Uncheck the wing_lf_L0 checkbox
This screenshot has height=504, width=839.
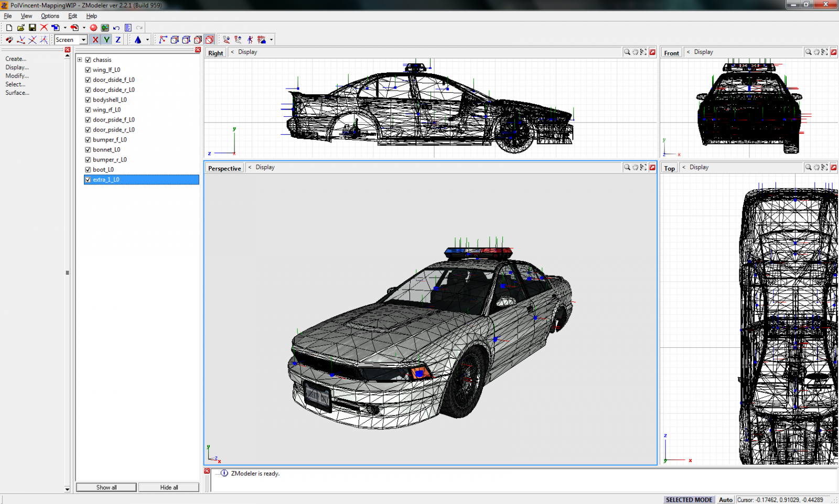(x=88, y=70)
